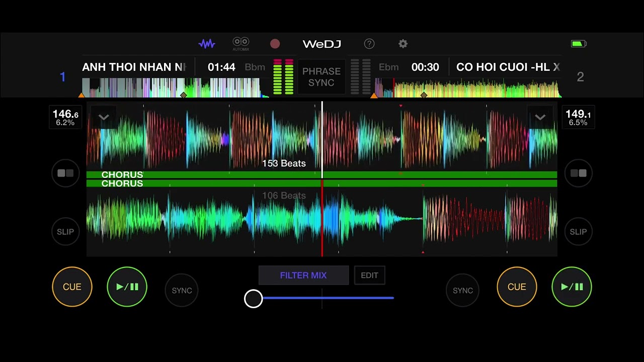Tap the 153 Beats label

click(284, 163)
